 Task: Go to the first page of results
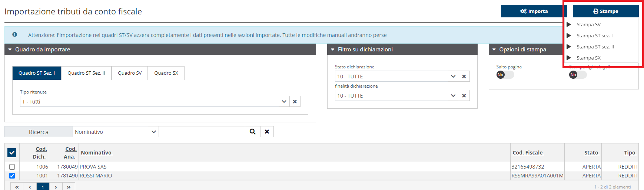tap(17, 187)
